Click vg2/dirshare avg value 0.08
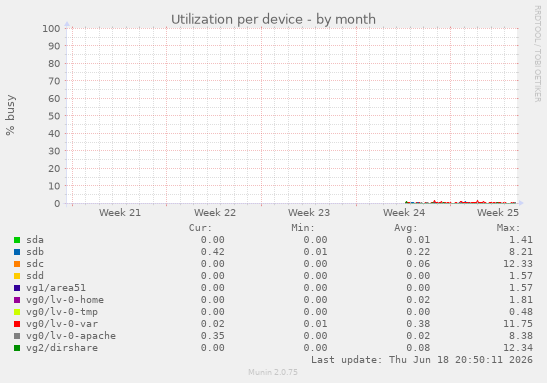This screenshot has width=547, height=383. pos(418,348)
